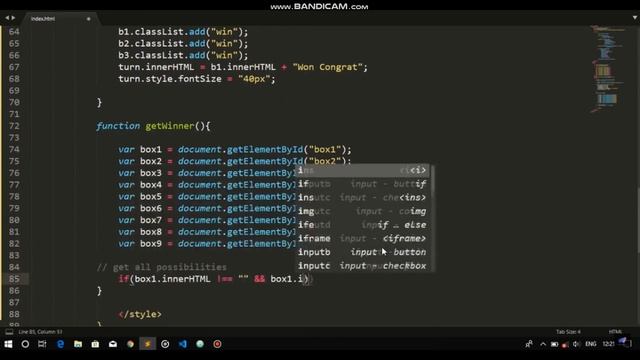
Task: Jump using the minimap code preview
Action: [607, 69]
